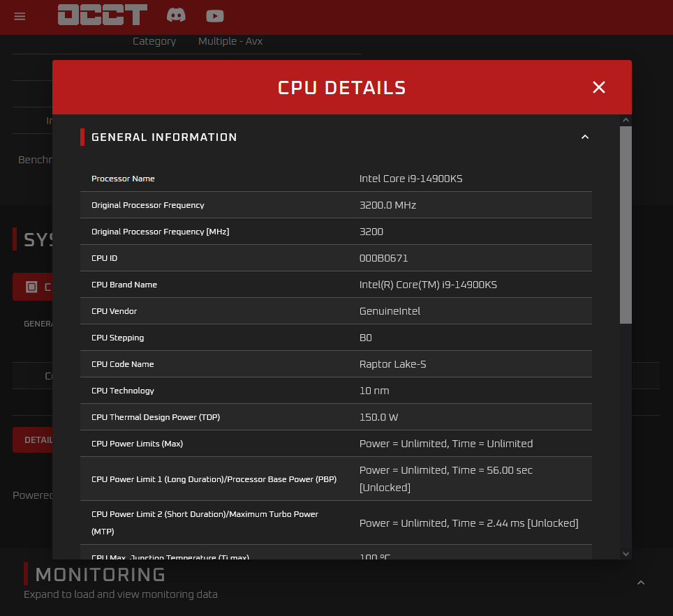Select the Power Limit 1 value with 56.00 sec
This screenshot has height=616, width=673.
(x=446, y=479)
